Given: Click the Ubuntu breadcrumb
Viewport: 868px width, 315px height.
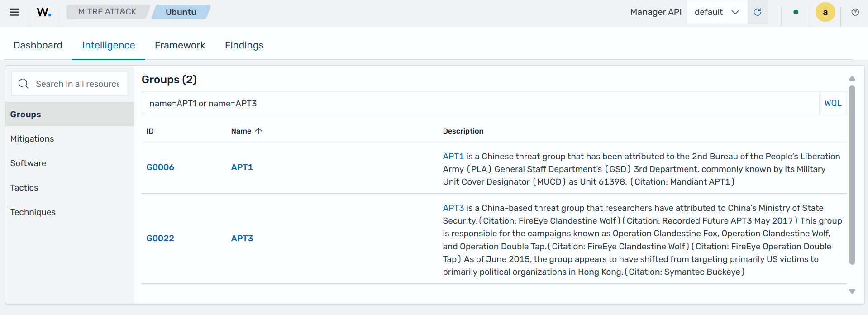Looking at the screenshot, I should click(181, 12).
